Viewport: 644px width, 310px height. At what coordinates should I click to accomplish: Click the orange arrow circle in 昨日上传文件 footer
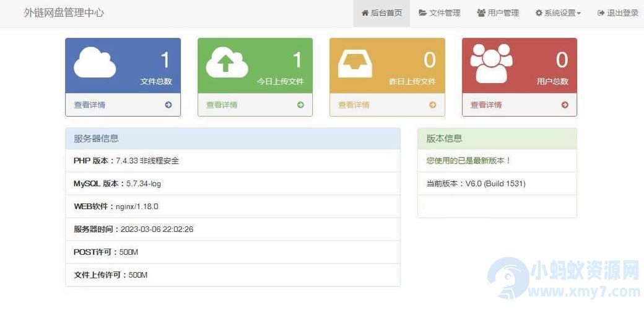click(432, 105)
